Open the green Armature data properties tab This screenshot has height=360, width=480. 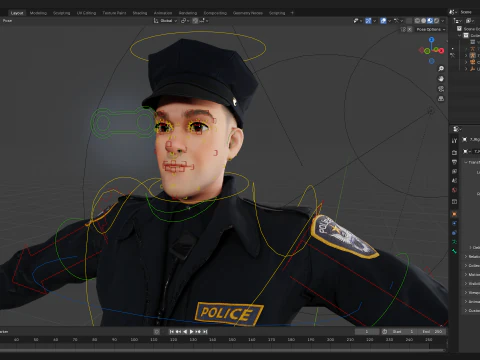pyautogui.click(x=454, y=242)
